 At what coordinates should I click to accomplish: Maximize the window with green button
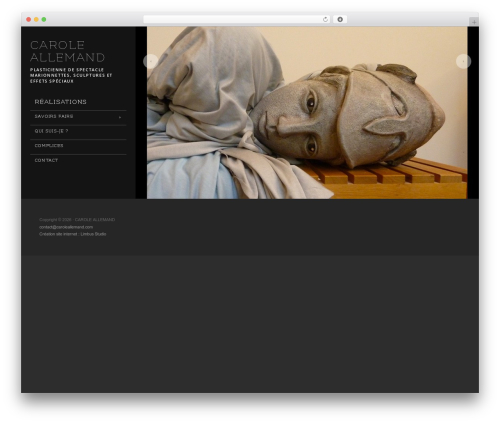pyautogui.click(x=44, y=20)
